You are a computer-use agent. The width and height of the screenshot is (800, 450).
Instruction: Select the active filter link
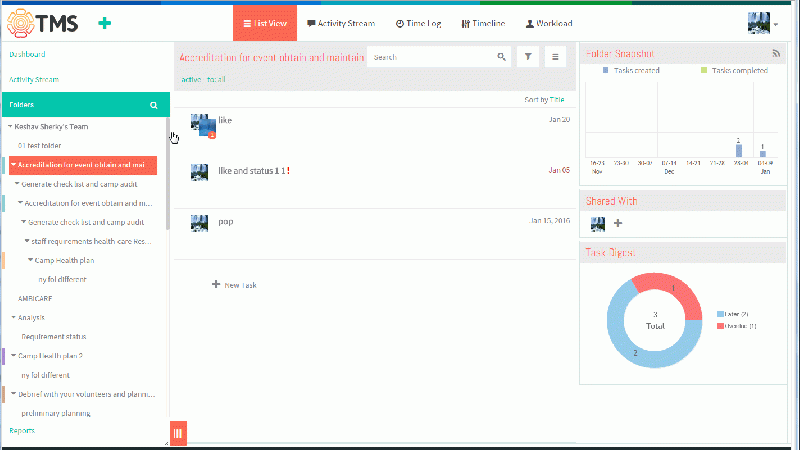[191, 80]
